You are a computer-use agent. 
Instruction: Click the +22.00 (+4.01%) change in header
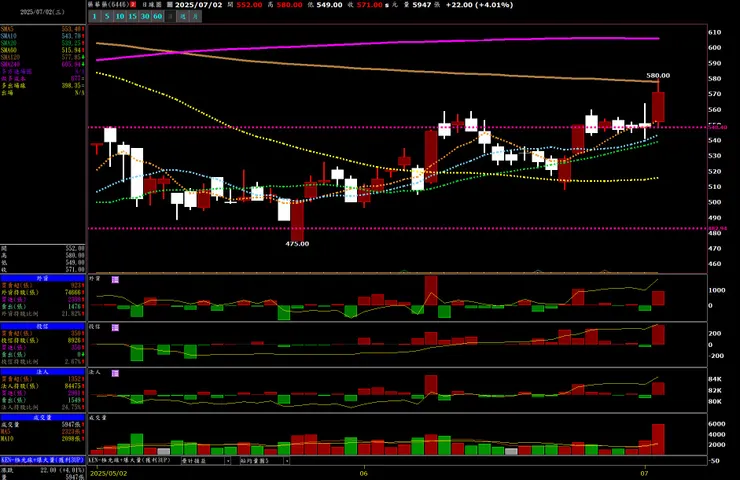[x=479, y=5]
